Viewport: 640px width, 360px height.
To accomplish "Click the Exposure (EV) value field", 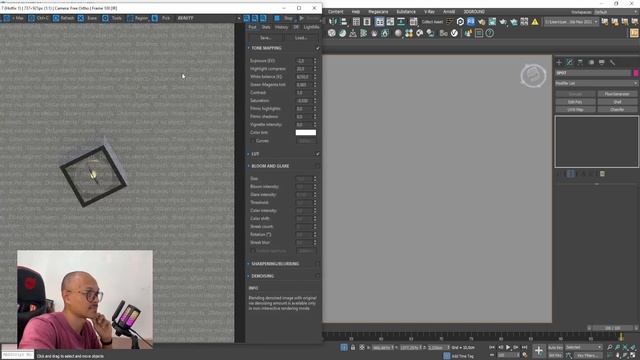I will [x=304, y=61].
